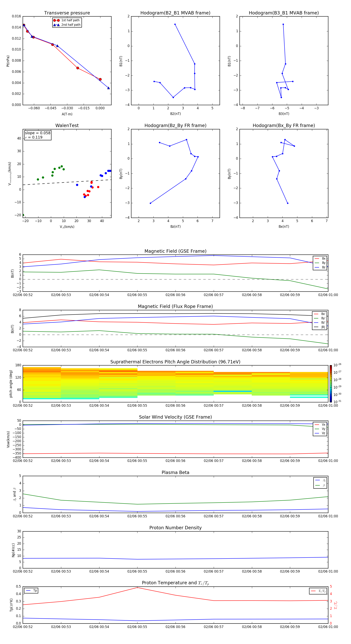Select 'Bx' in the GSE Frame legend

point(320,259)
